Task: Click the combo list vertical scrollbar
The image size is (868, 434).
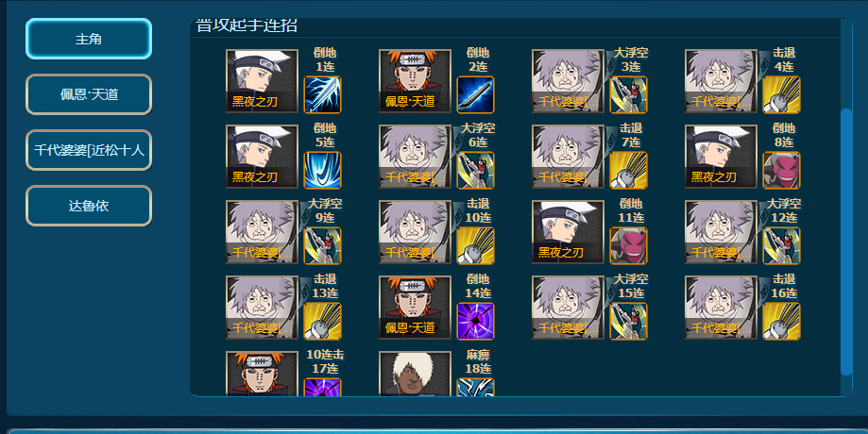Action: tap(846, 242)
